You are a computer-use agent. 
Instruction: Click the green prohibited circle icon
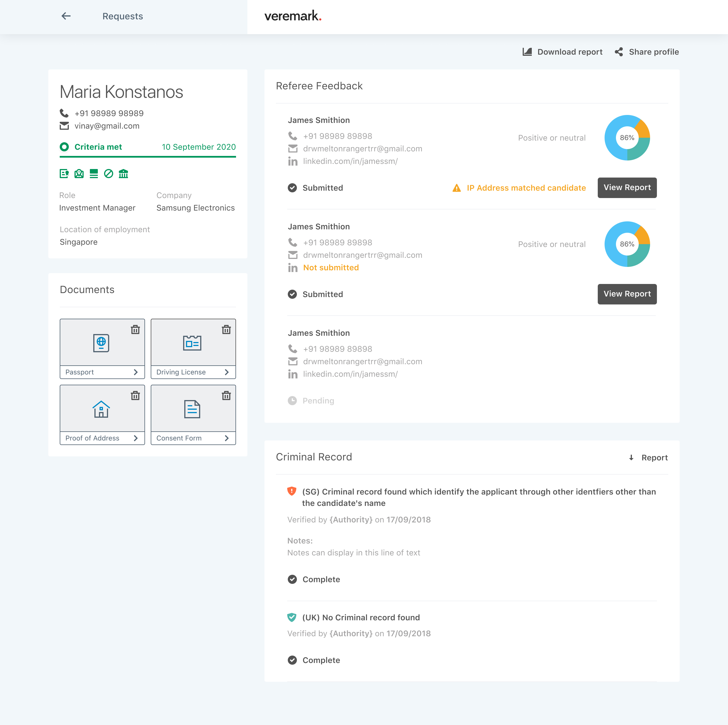point(109,174)
